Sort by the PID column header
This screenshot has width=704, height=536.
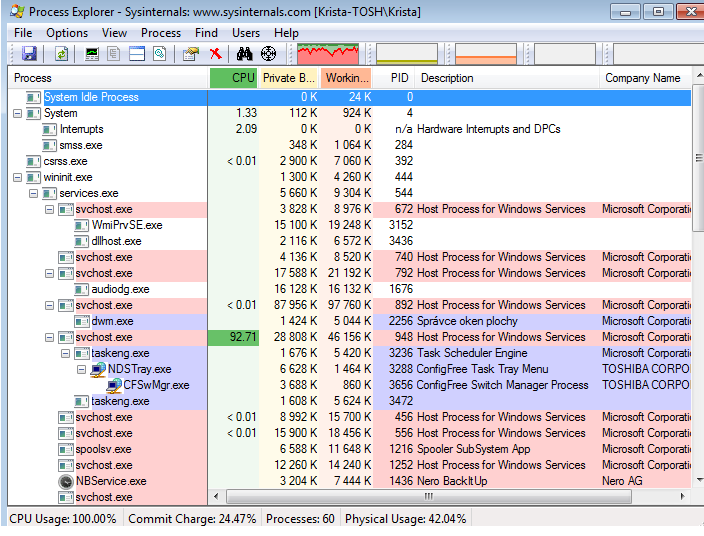tap(399, 78)
